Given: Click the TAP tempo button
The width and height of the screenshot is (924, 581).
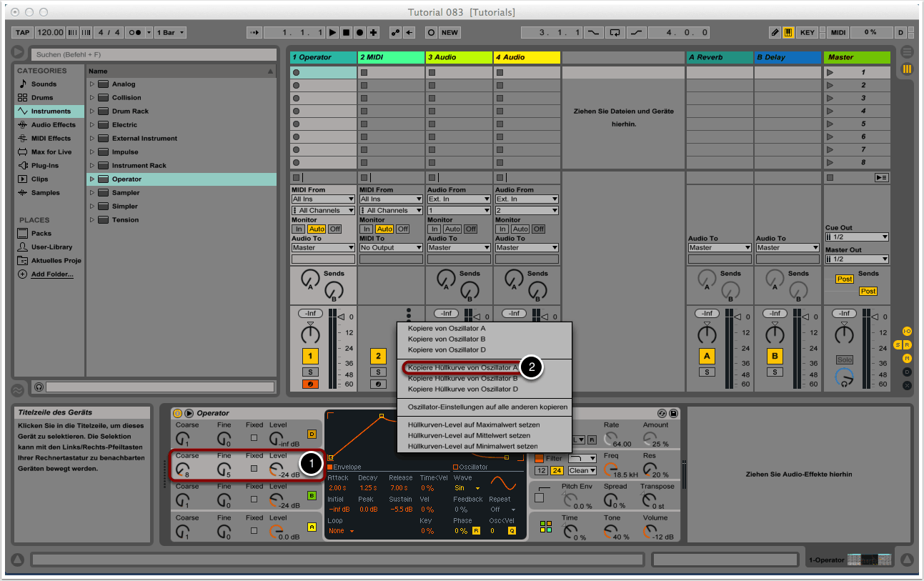Looking at the screenshot, I should click(x=23, y=32).
